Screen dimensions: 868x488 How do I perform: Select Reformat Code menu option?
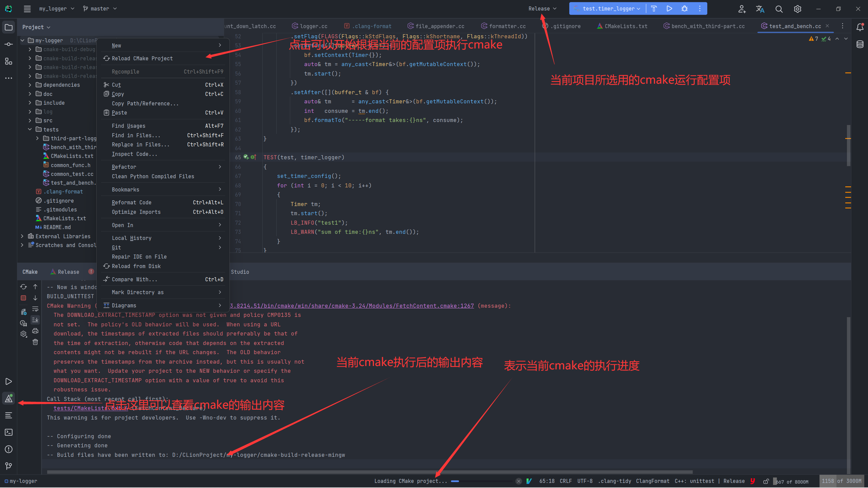(x=132, y=203)
